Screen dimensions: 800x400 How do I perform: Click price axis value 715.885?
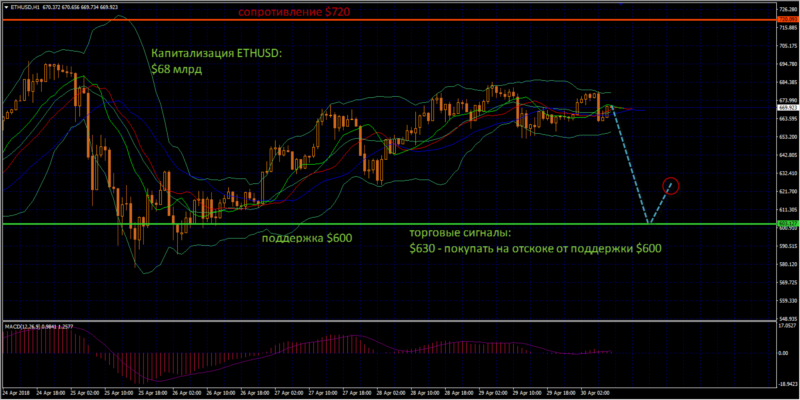[788, 28]
